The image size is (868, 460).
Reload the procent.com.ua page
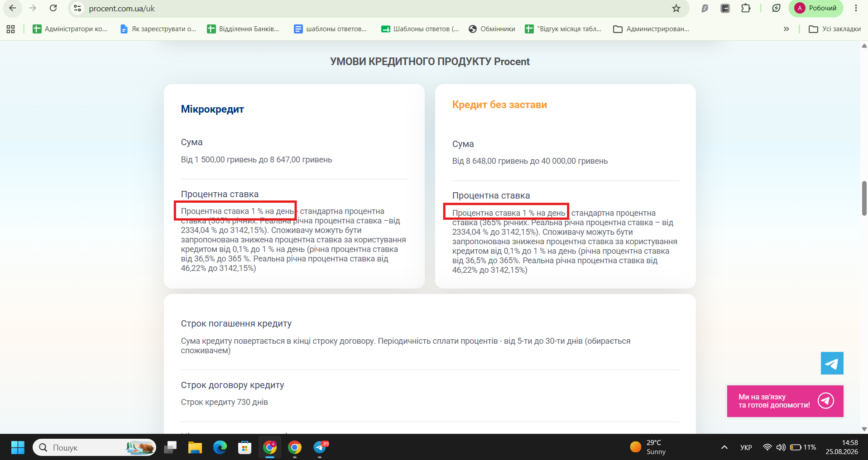coord(53,8)
